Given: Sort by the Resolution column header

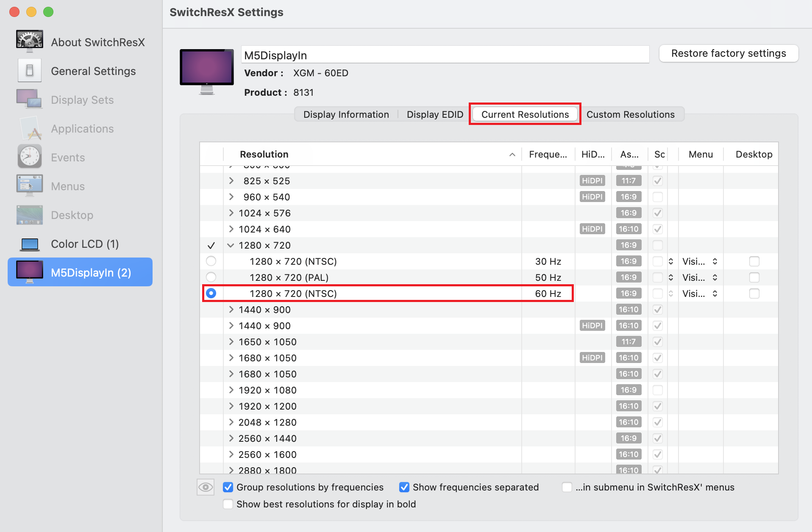Looking at the screenshot, I should tap(372, 154).
